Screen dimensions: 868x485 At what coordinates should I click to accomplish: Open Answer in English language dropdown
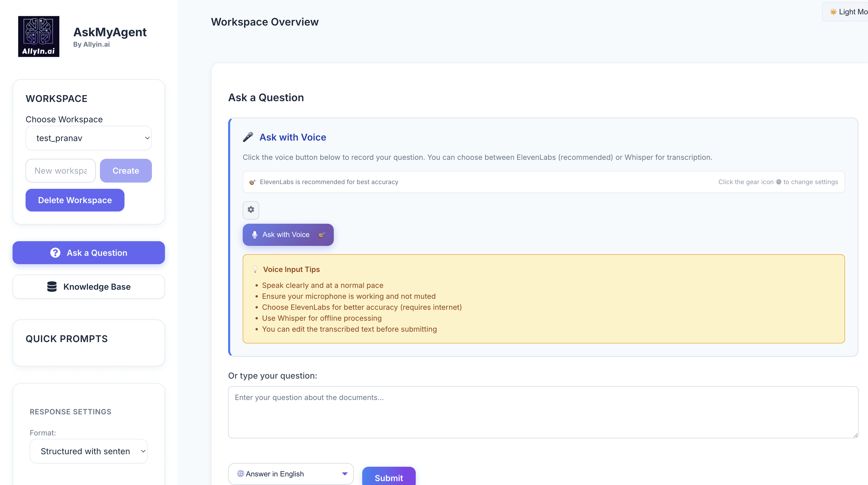tap(291, 474)
